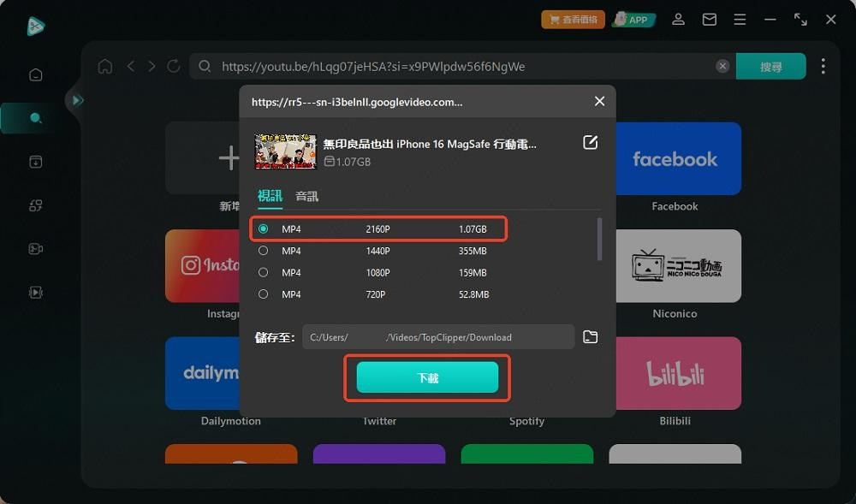Viewport: 856px width, 504px height.
Task: Click the magnifier icon in the URL bar
Action: [205, 67]
